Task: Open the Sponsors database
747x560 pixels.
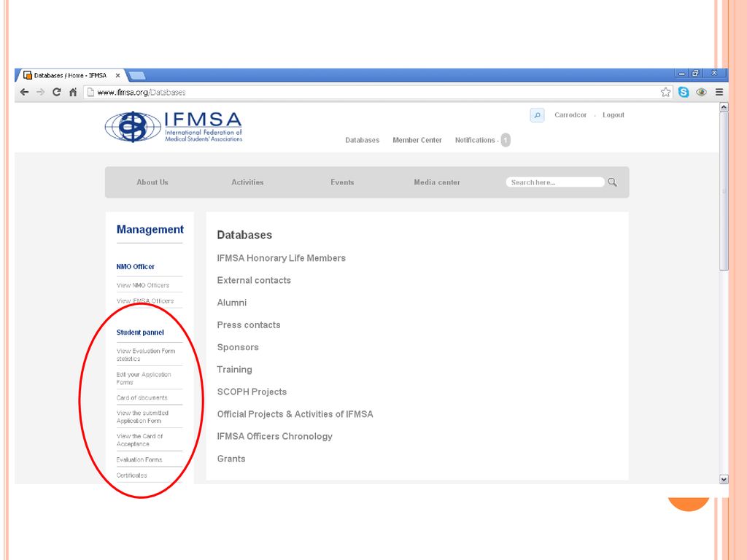Action: (x=238, y=348)
